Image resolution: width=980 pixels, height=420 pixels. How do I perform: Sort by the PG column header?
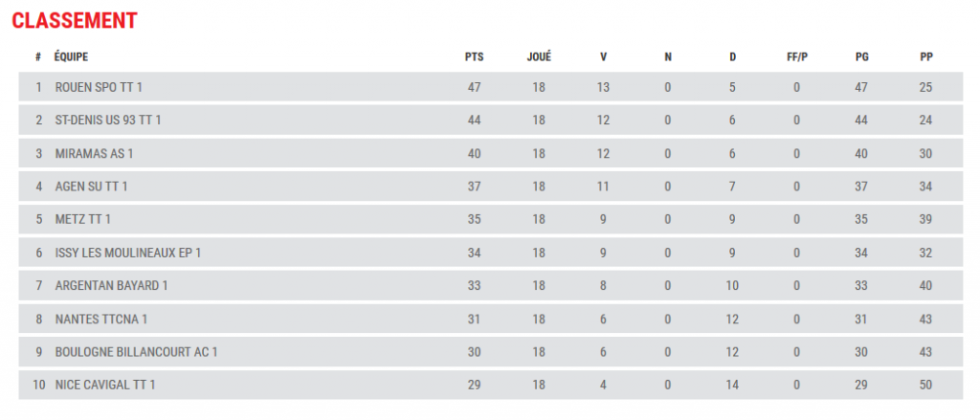[861, 56]
